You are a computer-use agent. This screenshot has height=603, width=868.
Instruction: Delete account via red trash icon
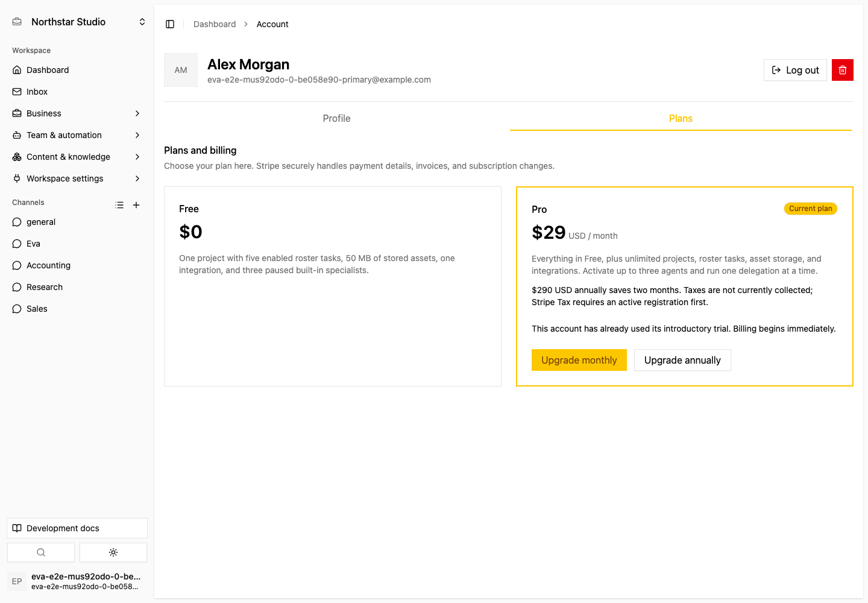[843, 70]
